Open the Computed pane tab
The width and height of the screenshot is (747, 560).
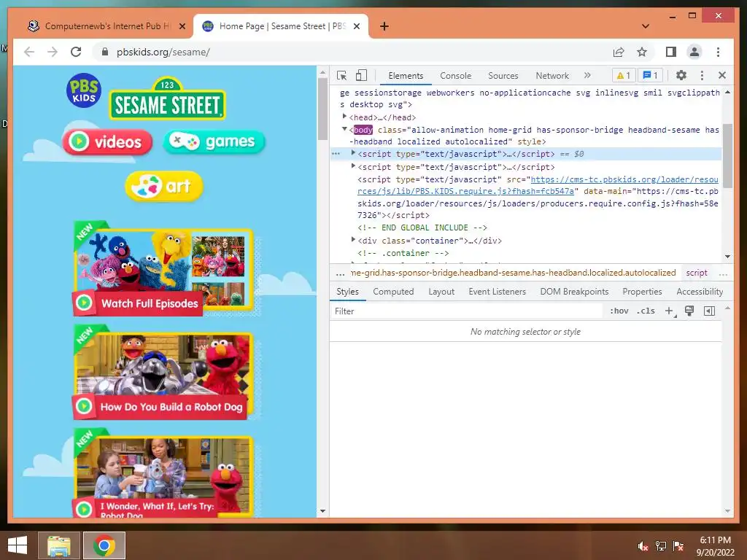(393, 292)
